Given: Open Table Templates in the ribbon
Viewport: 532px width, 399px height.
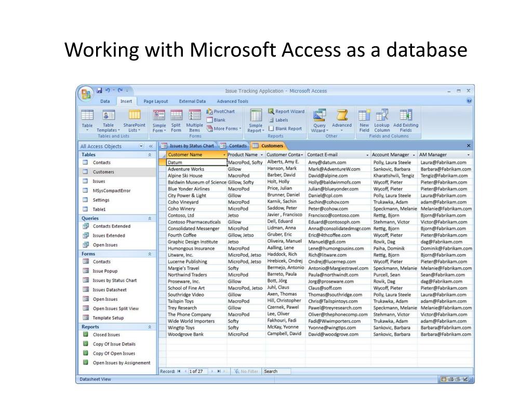Looking at the screenshot, I should tap(108, 120).
